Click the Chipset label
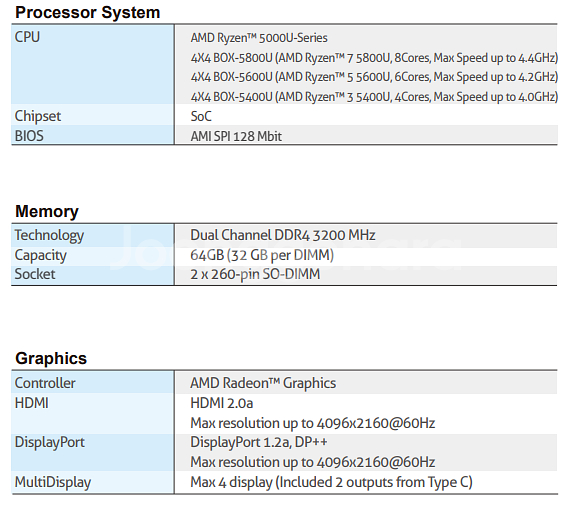 [38, 116]
